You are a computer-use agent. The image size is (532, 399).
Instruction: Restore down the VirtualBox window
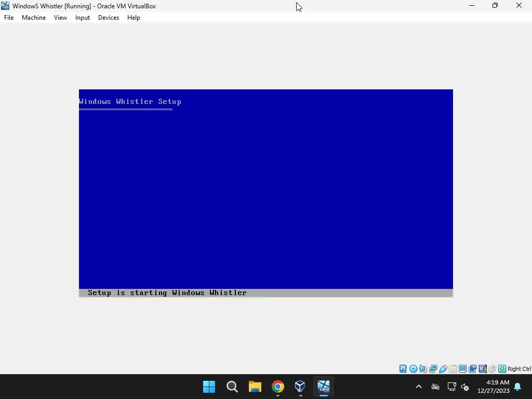(x=495, y=6)
